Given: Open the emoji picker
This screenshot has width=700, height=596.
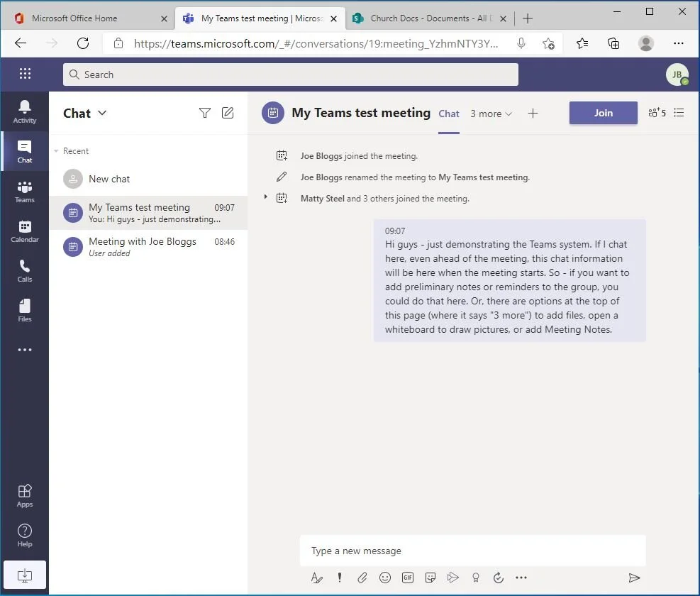Looking at the screenshot, I should (x=385, y=578).
